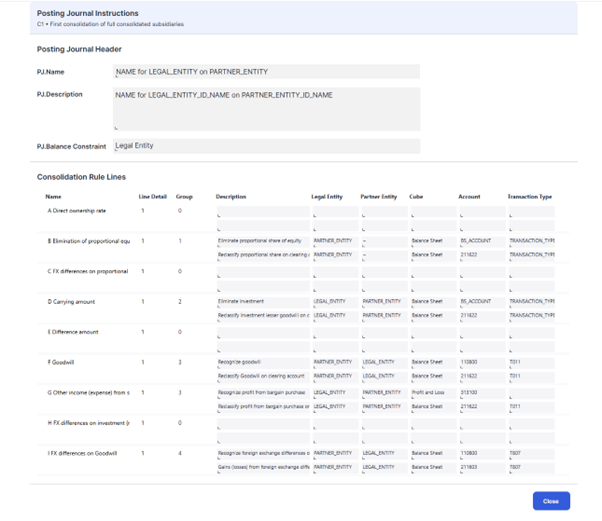Click the 'Transaction Type' column header
Screen dimensions: 602x521
(530, 196)
